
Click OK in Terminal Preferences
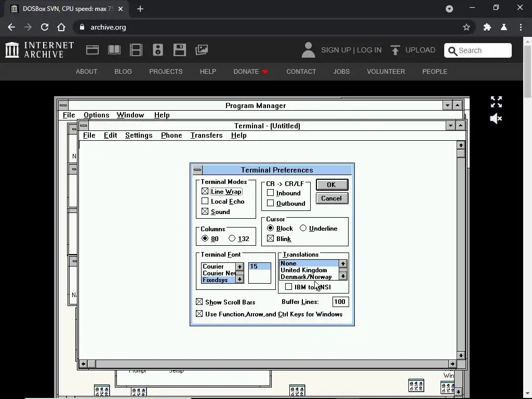[x=332, y=184]
